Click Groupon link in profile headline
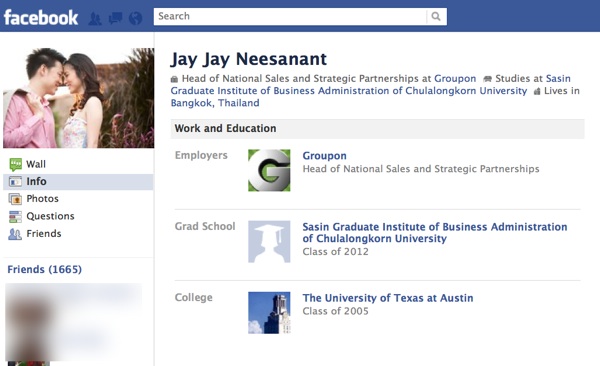The height and width of the screenshot is (366, 600). pyautogui.click(x=455, y=79)
